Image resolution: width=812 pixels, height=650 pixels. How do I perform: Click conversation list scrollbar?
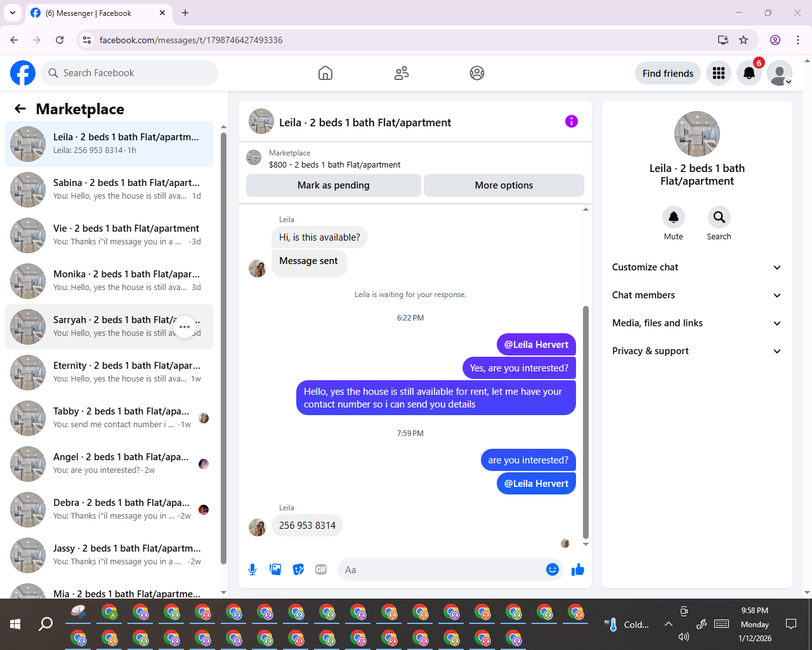coord(223,348)
